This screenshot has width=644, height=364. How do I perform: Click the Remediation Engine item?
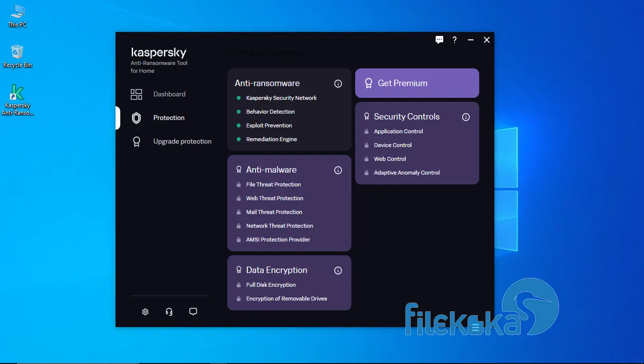pyautogui.click(x=271, y=139)
